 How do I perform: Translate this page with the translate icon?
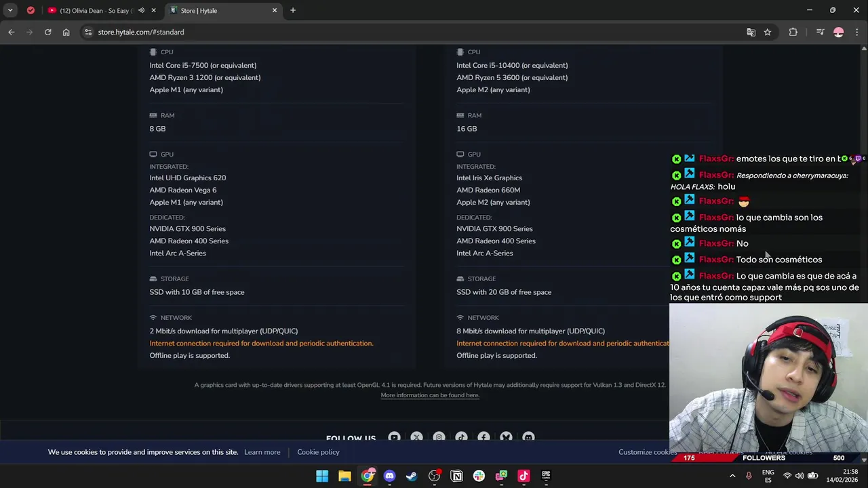[751, 32]
